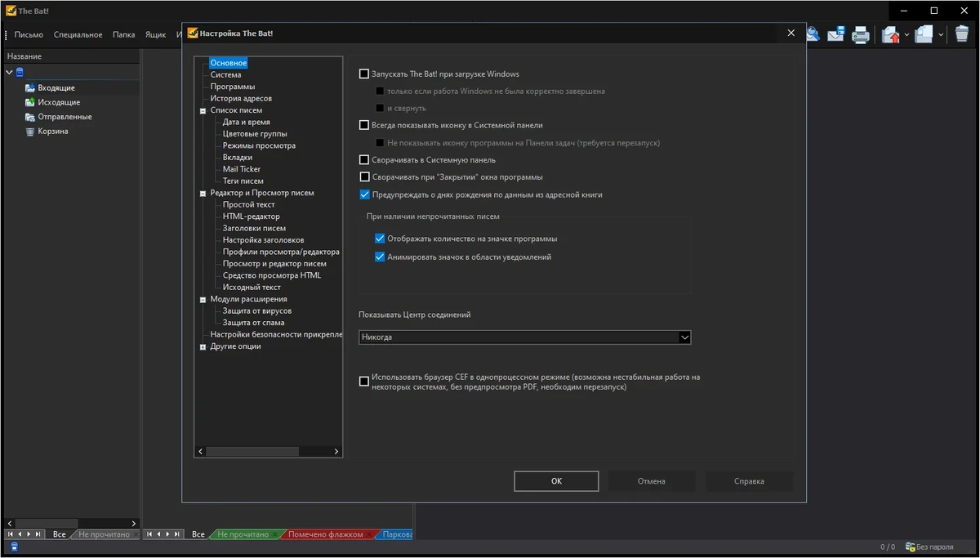Click the Отправленные sent folder icon
Screen dimensions: 980x558
click(x=30, y=117)
